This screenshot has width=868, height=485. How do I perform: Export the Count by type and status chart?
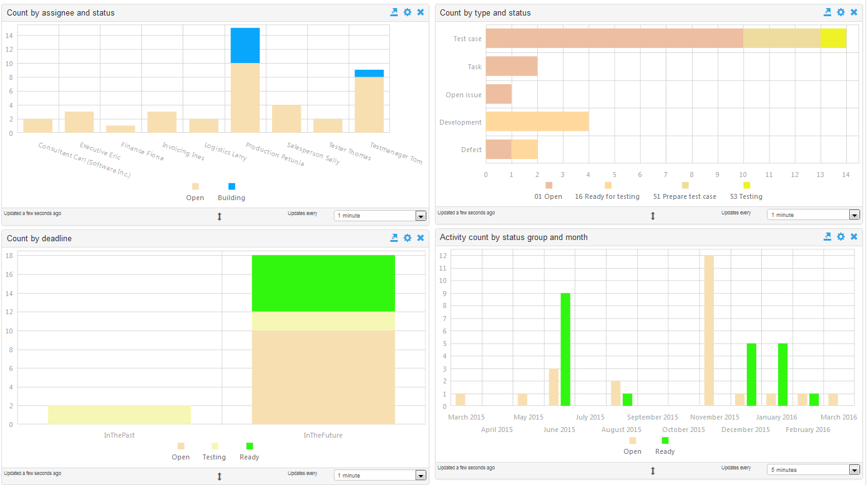click(827, 12)
